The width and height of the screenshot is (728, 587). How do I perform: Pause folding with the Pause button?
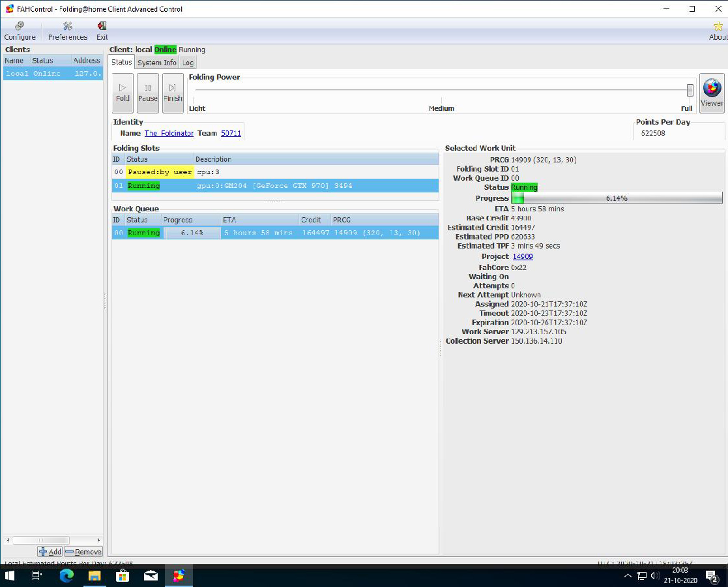148,93
